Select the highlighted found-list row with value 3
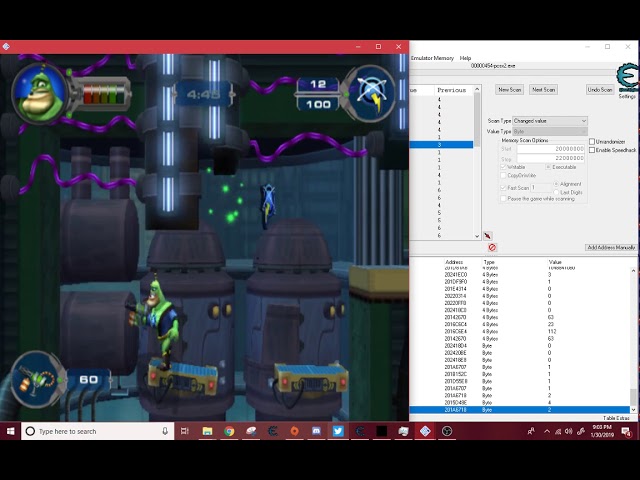This screenshot has height=480, width=640. click(x=441, y=144)
